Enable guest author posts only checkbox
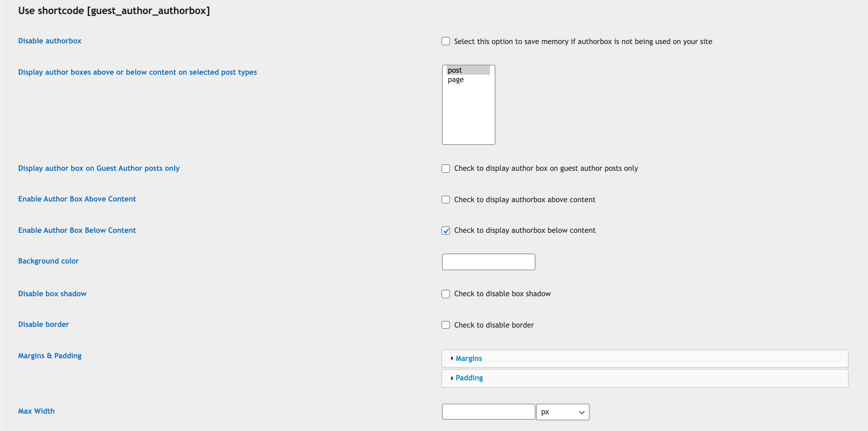 [x=445, y=168]
